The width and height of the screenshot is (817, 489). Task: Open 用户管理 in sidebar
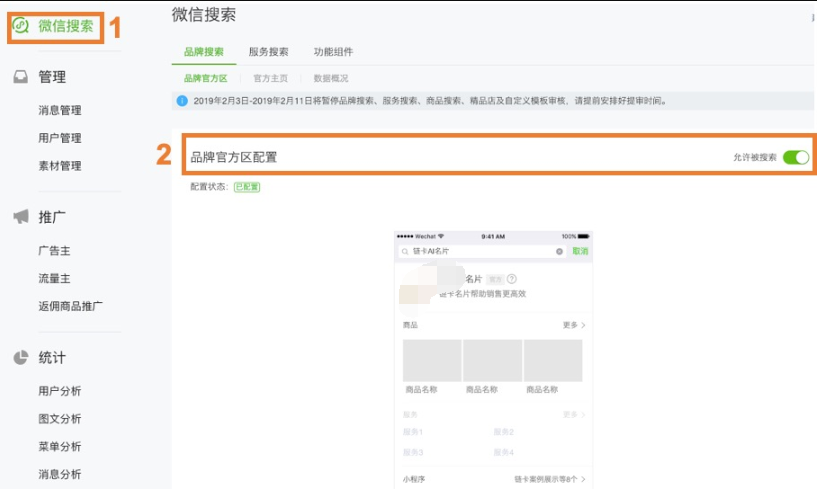(60, 138)
